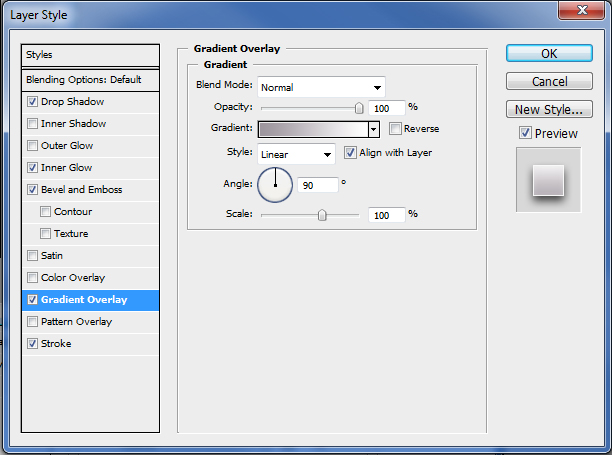
Task: Click the style preview thumbnail
Action: pyautogui.click(x=548, y=180)
